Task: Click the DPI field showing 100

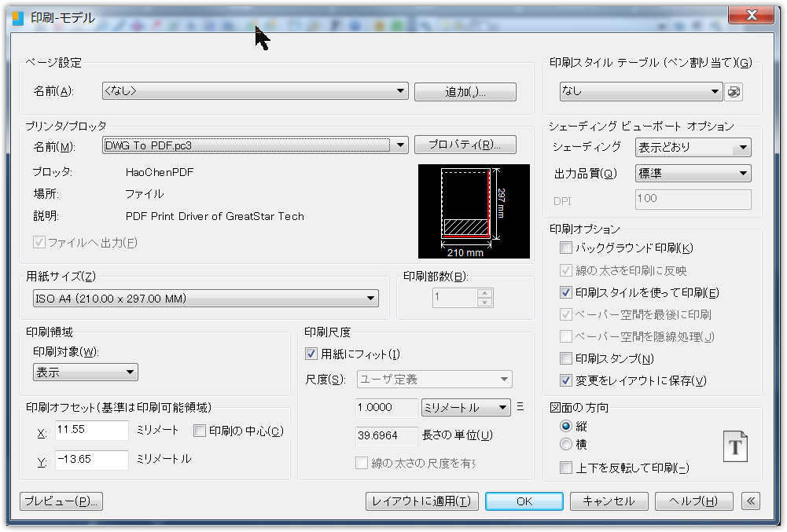Action: [x=693, y=199]
